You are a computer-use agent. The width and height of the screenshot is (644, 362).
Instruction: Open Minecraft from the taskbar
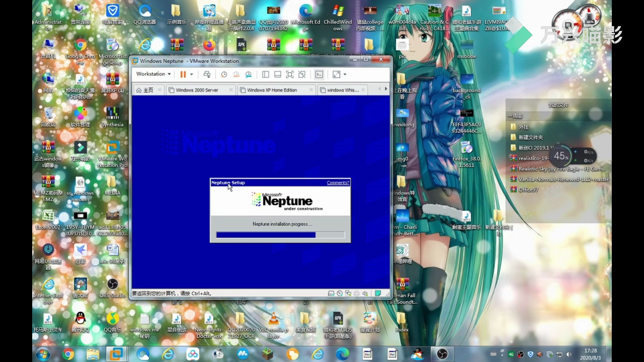(268, 354)
